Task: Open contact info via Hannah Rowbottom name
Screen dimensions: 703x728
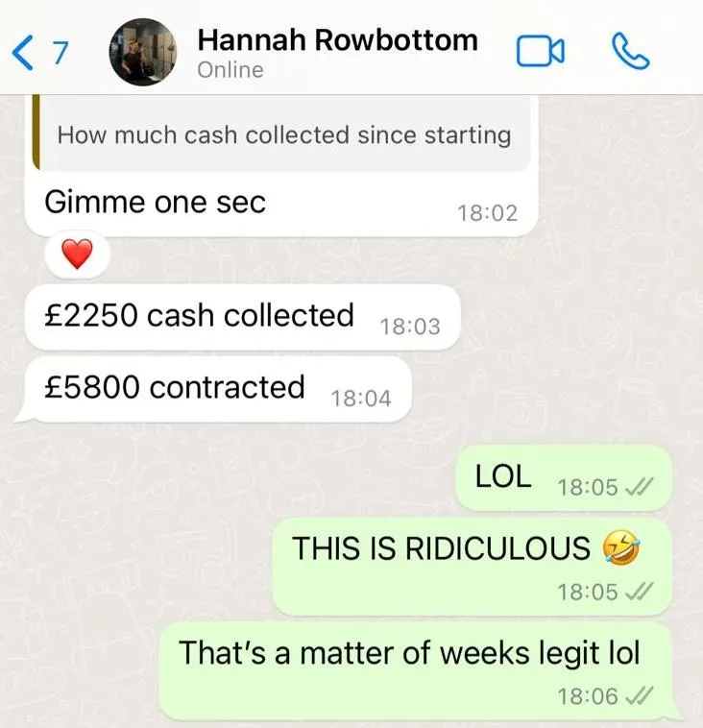Action: pos(337,40)
